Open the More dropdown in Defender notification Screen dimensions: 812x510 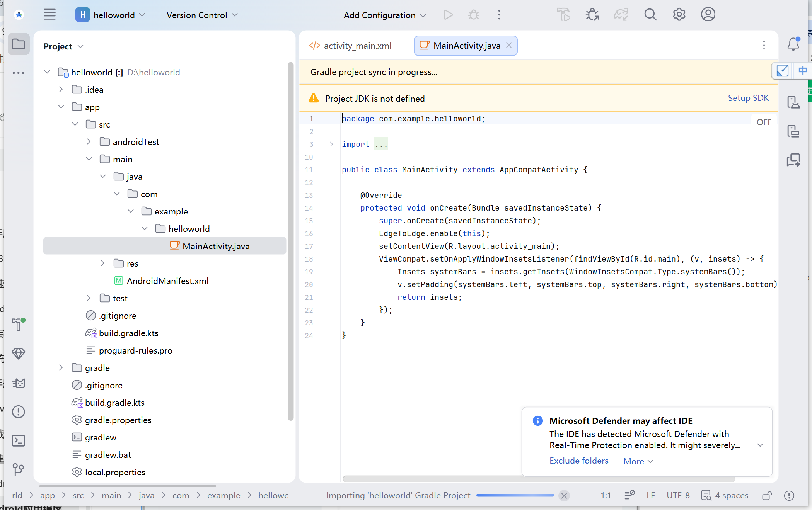pyautogui.click(x=638, y=461)
